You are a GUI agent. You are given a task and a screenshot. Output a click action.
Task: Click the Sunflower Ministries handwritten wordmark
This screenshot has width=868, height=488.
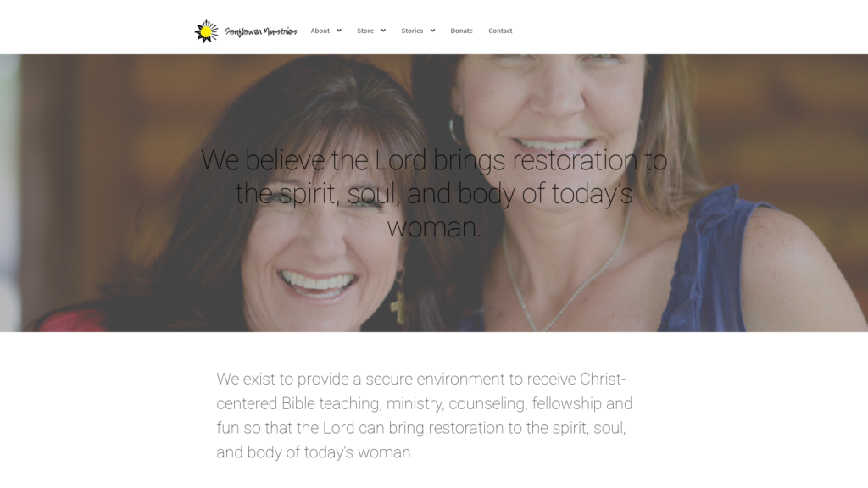(x=260, y=31)
